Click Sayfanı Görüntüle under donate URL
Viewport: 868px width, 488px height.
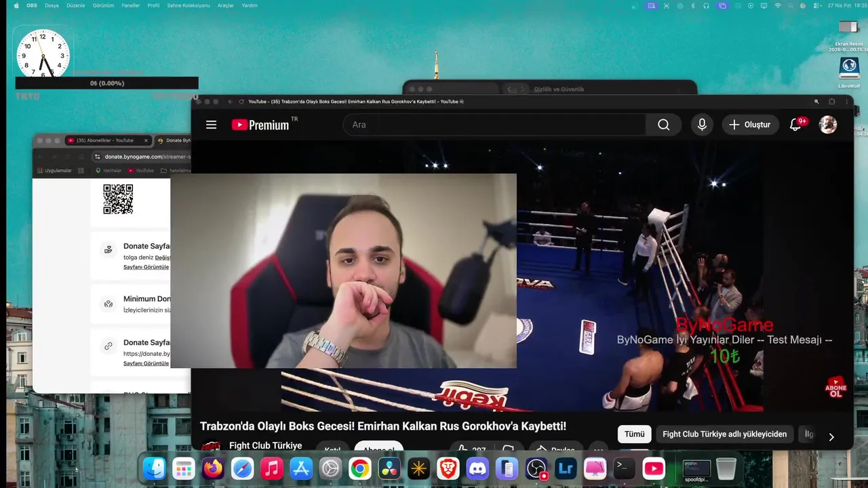[146, 363]
